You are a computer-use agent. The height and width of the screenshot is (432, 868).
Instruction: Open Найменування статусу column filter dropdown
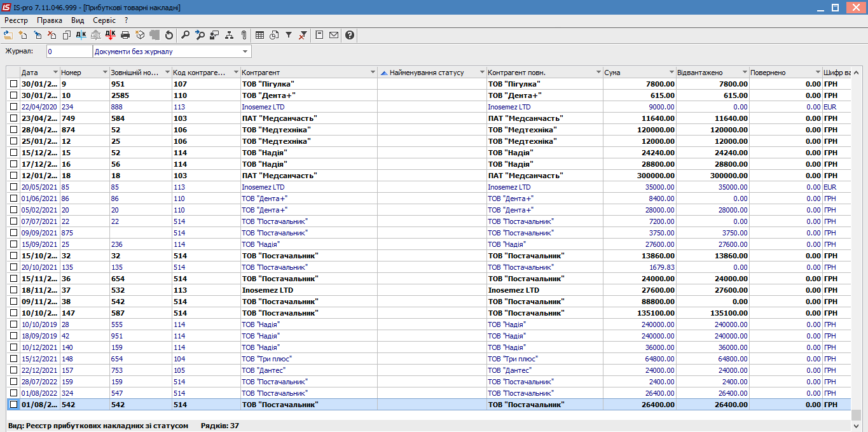click(x=482, y=73)
